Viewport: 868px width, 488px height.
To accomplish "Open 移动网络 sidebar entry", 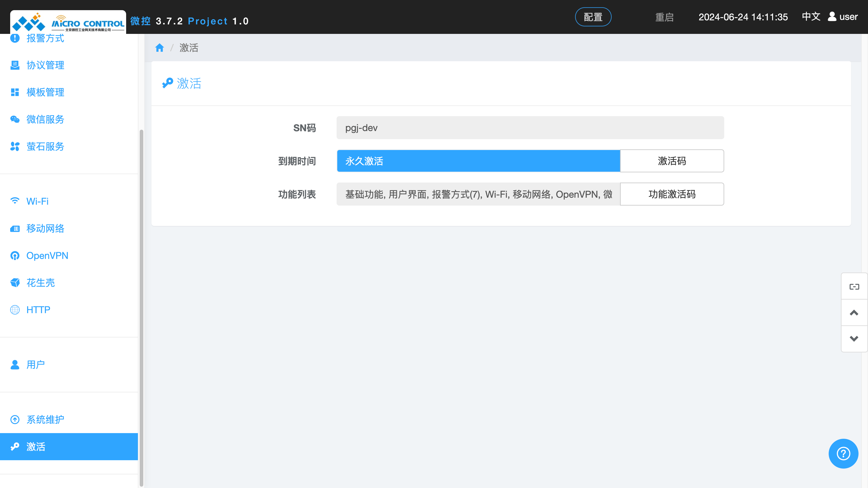I will [x=45, y=228].
